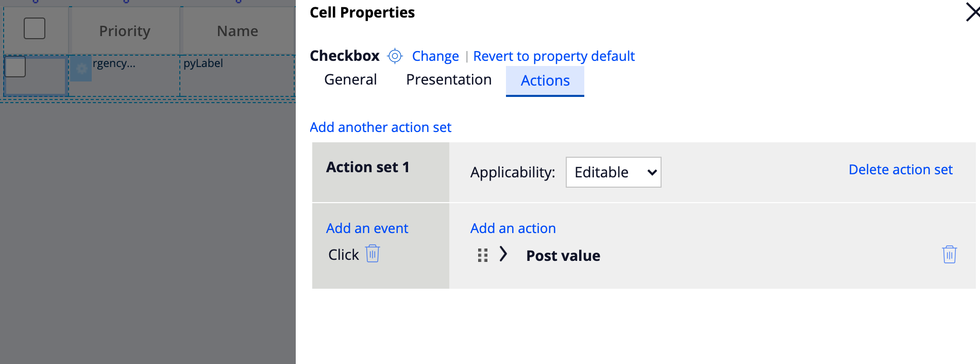980x364 pixels.
Task: Click Add an event link
Action: 367,228
